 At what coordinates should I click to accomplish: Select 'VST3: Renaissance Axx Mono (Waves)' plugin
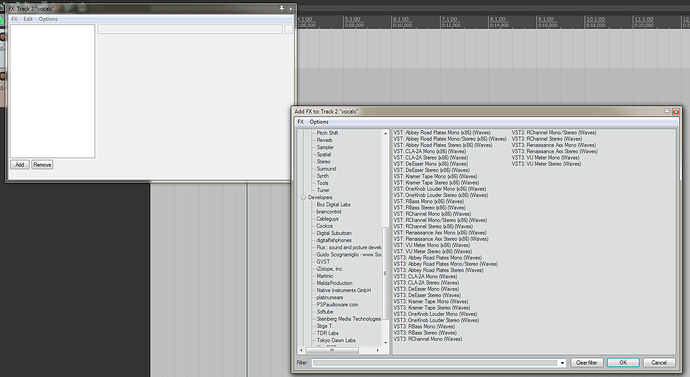(x=554, y=145)
